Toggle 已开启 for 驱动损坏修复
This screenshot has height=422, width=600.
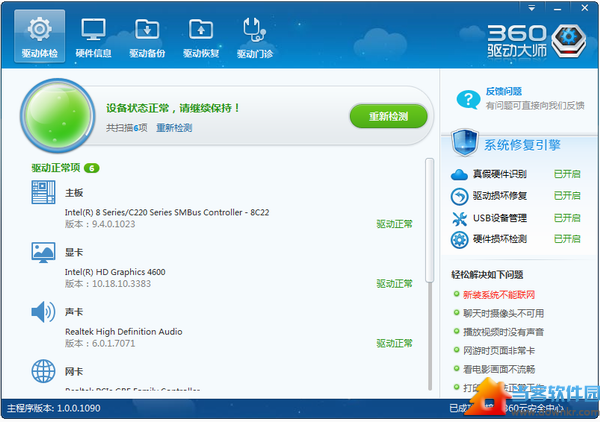[x=567, y=196]
